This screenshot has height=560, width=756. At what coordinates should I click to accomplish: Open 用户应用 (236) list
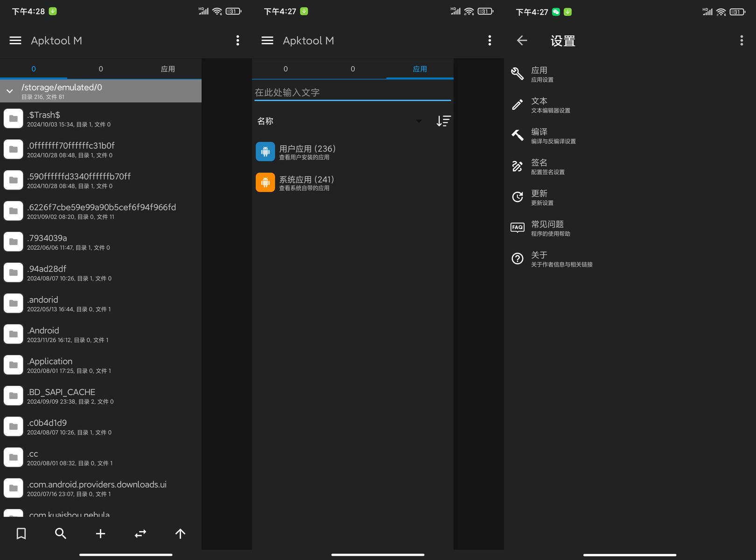click(x=353, y=152)
